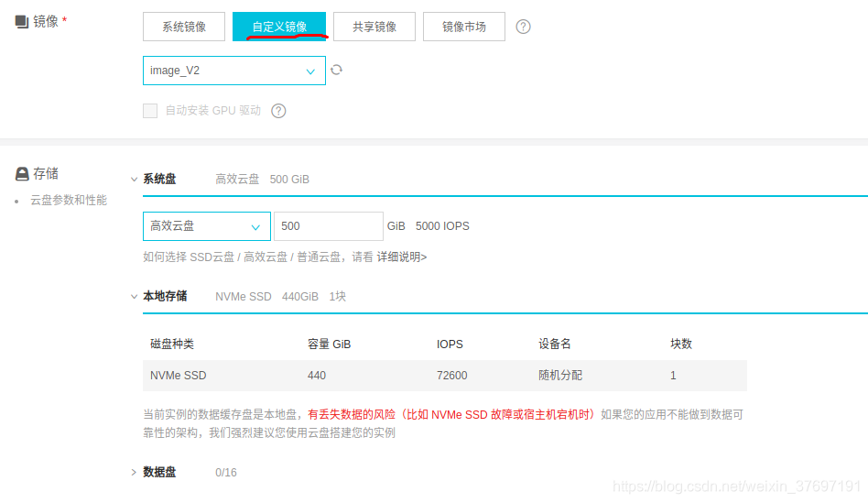Screen dimensions: 868x503
Task: Click the 440 capacity cell
Action: 317,376
